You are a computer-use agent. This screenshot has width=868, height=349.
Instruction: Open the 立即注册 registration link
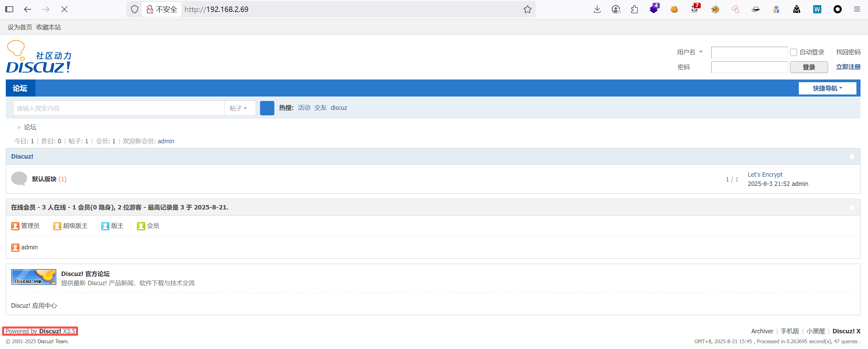pyautogui.click(x=848, y=67)
